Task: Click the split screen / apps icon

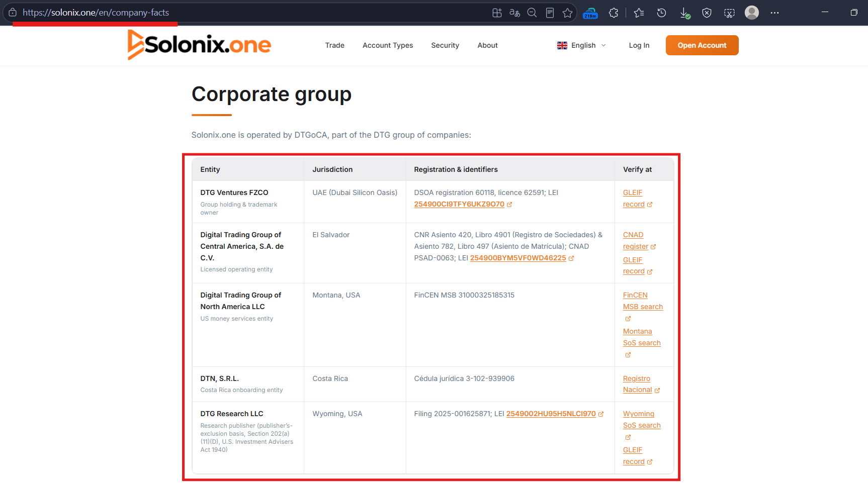Action: (x=497, y=13)
